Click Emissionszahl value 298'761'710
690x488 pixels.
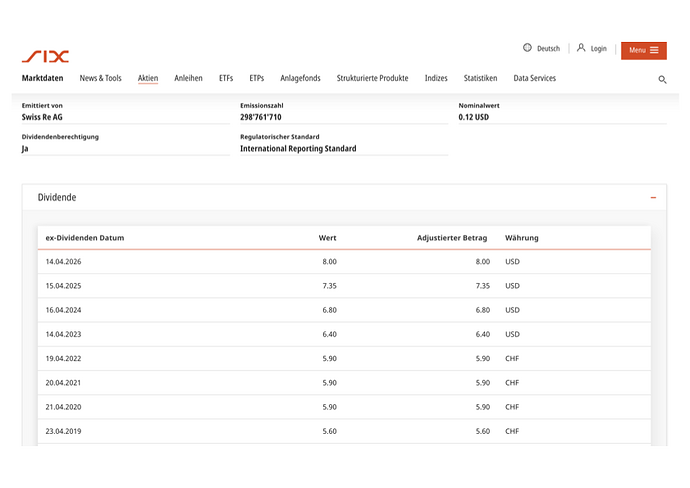pos(261,117)
